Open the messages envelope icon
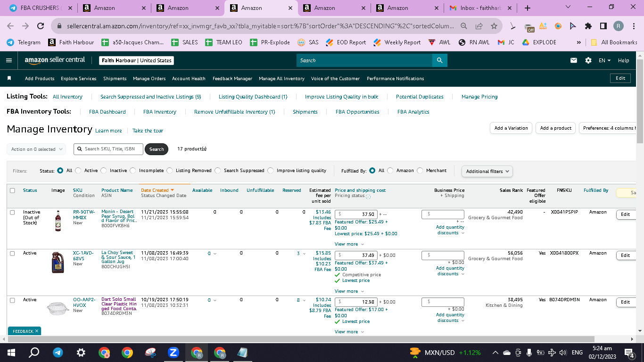644x362 pixels. click(x=574, y=60)
